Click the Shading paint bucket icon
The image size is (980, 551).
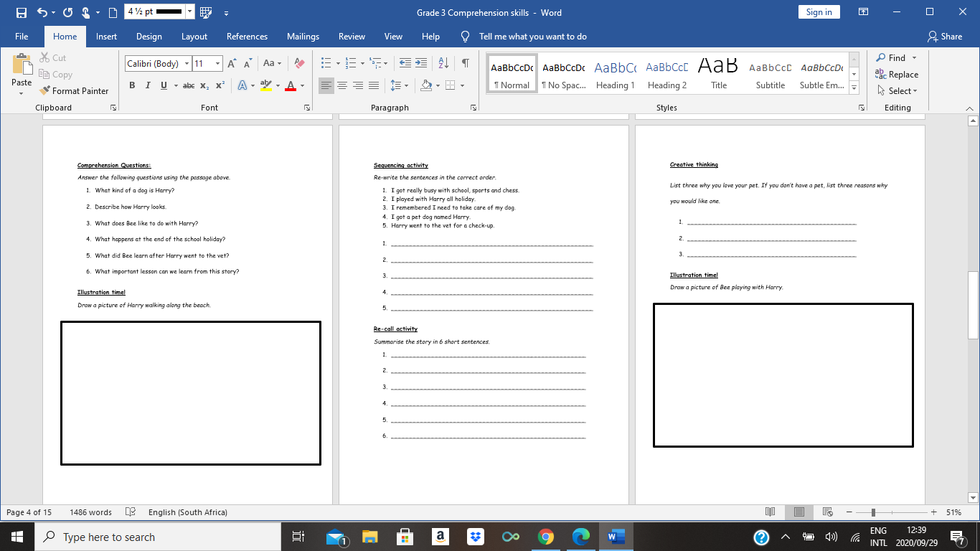pos(426,85)
